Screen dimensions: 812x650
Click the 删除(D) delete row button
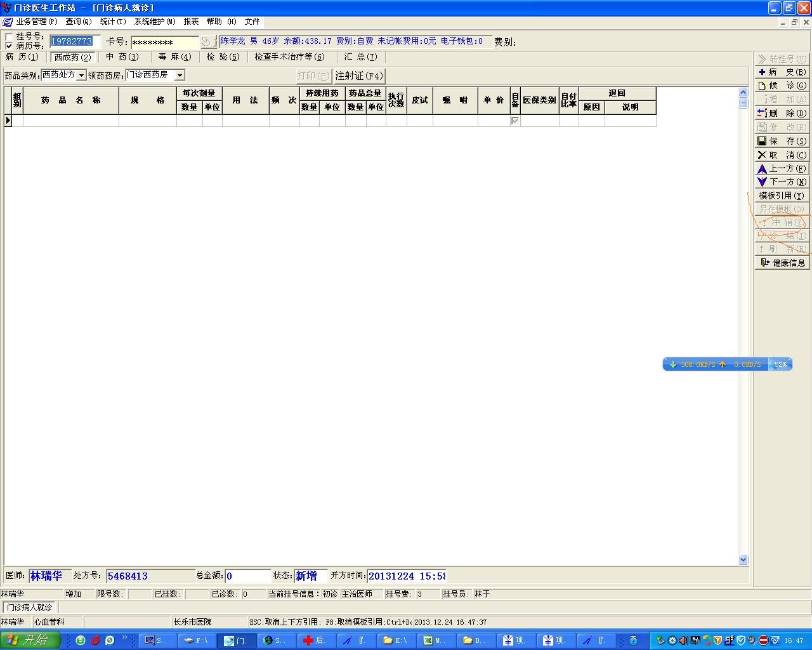pos(782,113)
